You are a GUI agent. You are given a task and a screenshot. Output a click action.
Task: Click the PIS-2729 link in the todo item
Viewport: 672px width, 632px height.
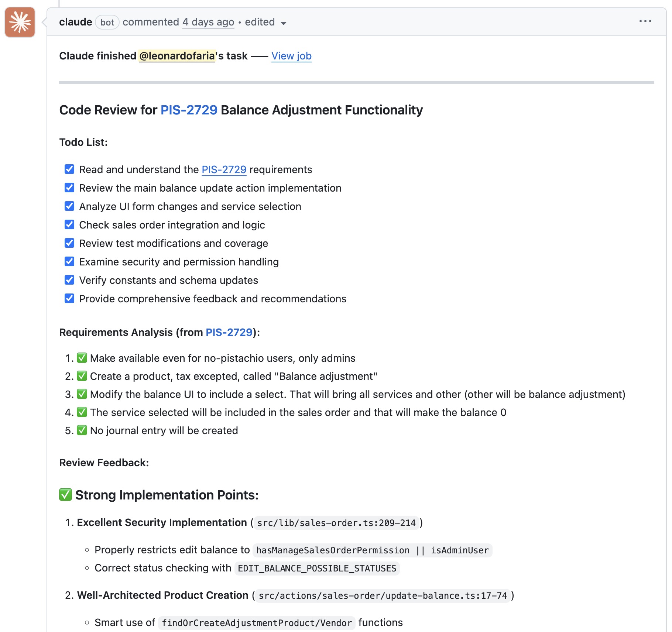click(x=223, y=169)
